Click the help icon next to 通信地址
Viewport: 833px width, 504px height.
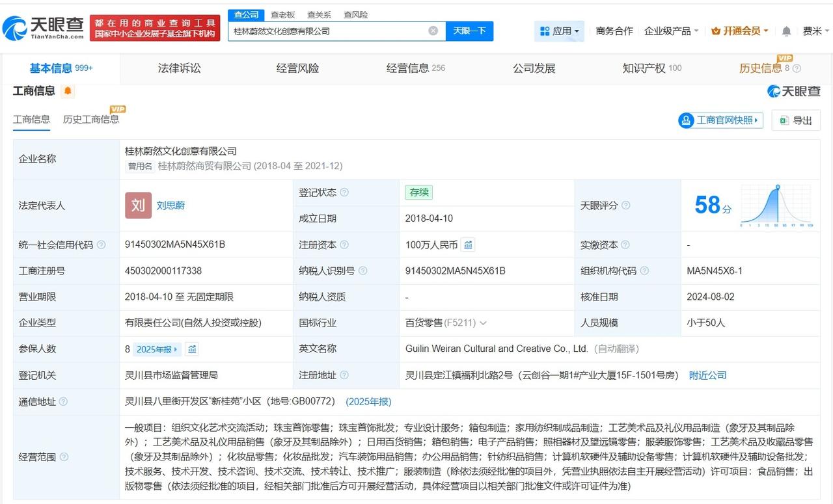tap(63, 402)
